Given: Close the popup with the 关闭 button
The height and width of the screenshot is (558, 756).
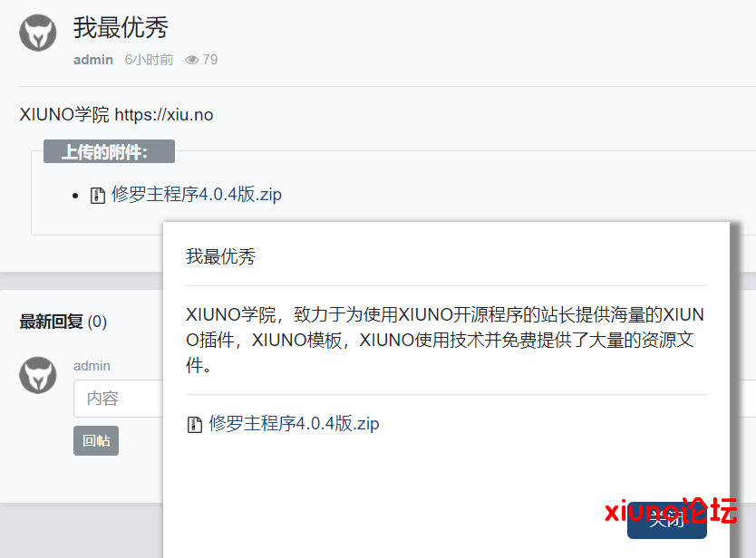Looking at the screenshot, I should (x=667, y=519).
